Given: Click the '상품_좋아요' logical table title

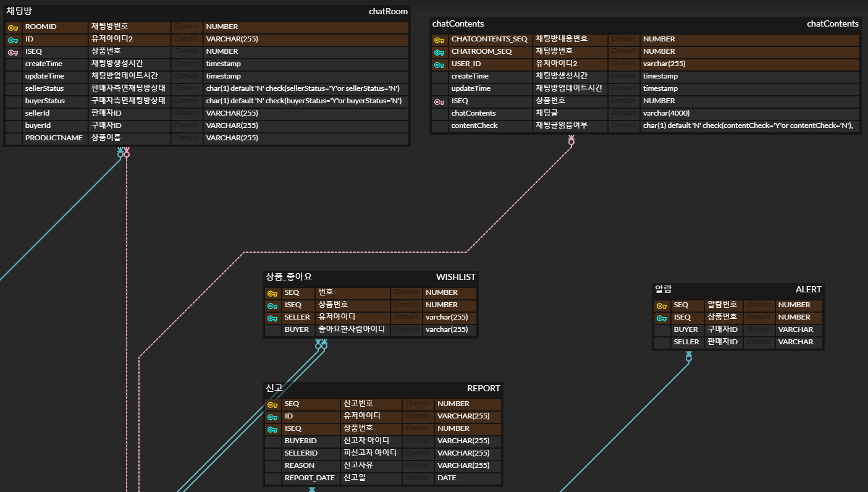Looking at the screenshot, I should [289, 277].
